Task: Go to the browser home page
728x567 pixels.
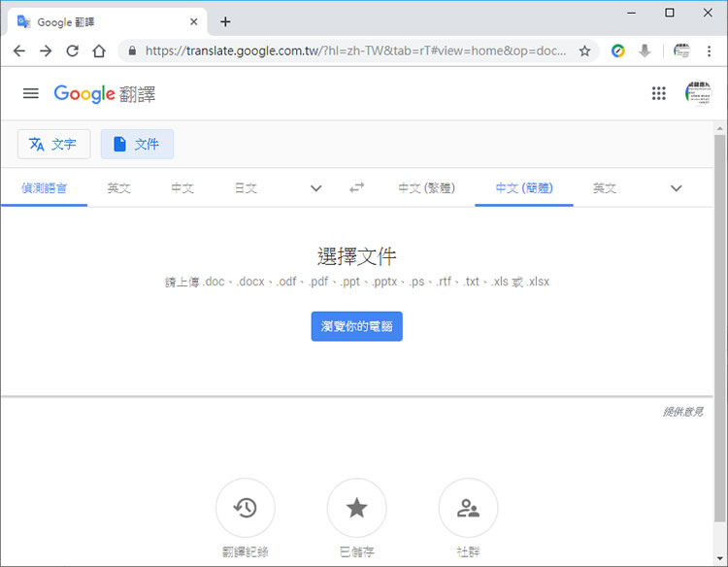Action: 99,50
